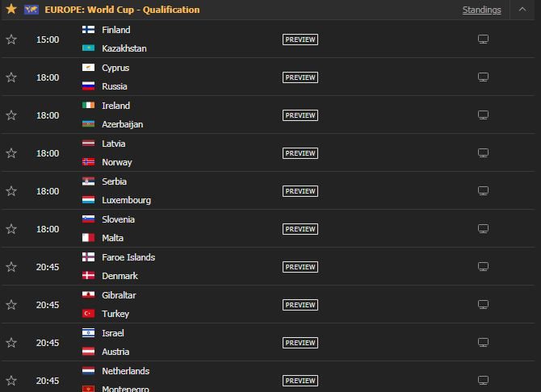Viewport: 541px width, 392px height.
Task: Open Standings for World Cup Qualification
Action: [482, 10]
